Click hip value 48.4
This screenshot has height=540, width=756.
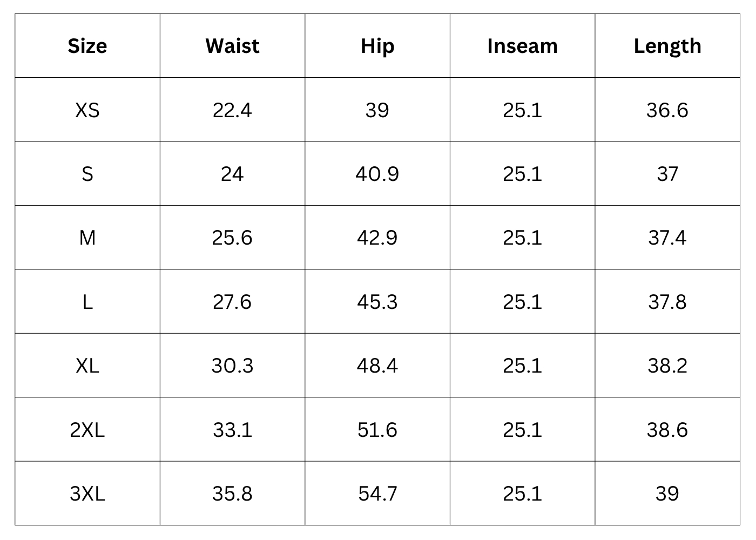(377, 366)
